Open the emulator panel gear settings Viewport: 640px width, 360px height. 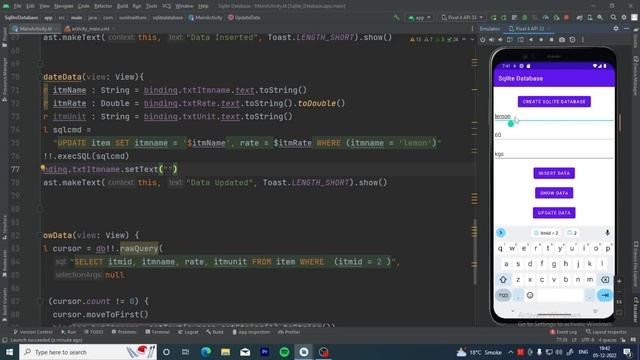point(616,29)
